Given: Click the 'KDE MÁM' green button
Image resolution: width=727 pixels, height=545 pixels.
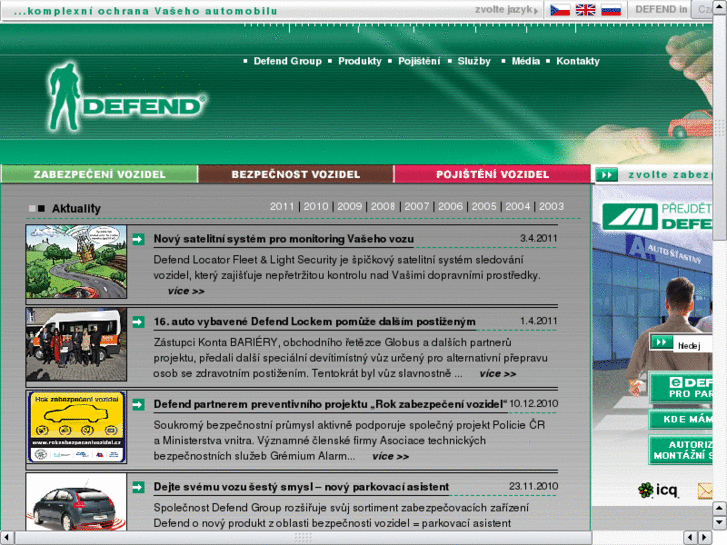Looking at the screenshot, I should (x=686, y=419).
